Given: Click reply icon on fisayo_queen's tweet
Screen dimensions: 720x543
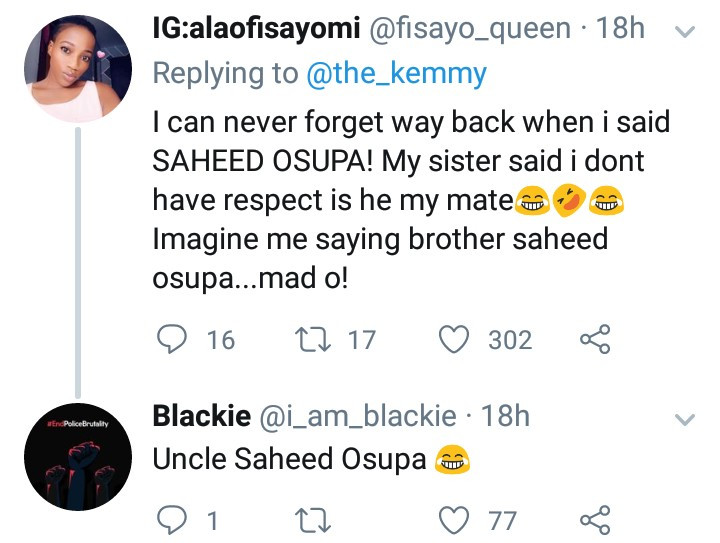Looking at the screenshot, I should point(172,339).
